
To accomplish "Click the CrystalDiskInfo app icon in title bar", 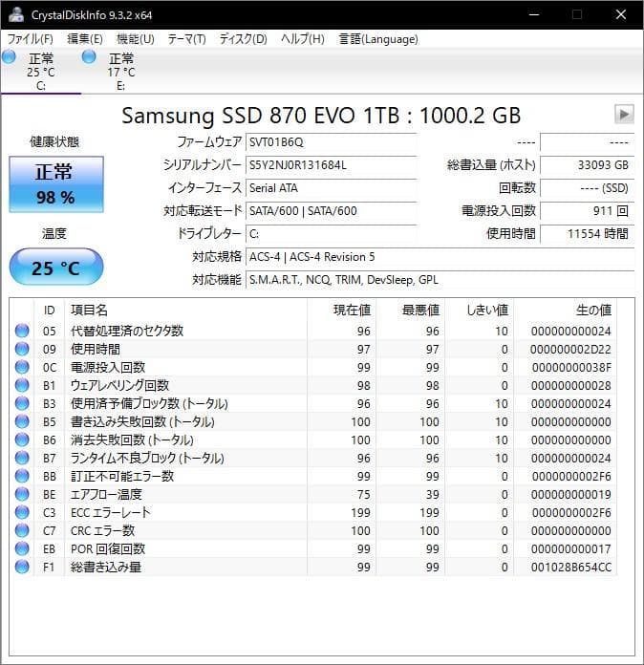I will click(x=16, y=14).
